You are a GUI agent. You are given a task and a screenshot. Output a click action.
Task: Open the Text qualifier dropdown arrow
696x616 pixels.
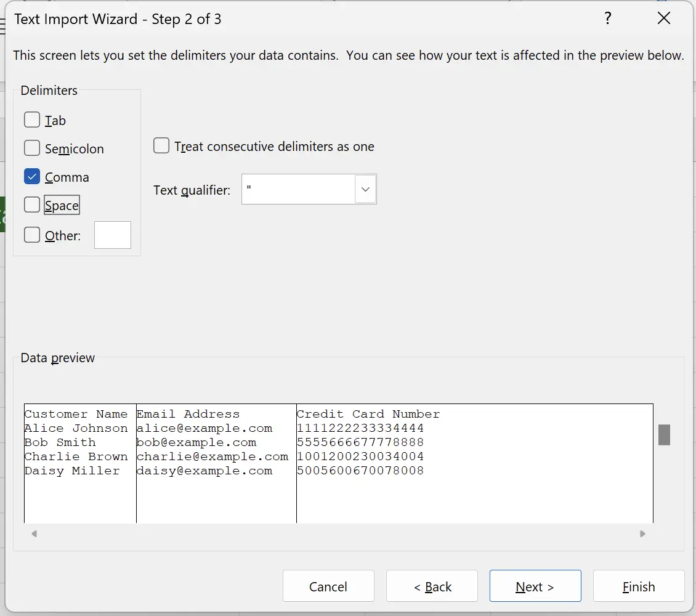point(365,189)
